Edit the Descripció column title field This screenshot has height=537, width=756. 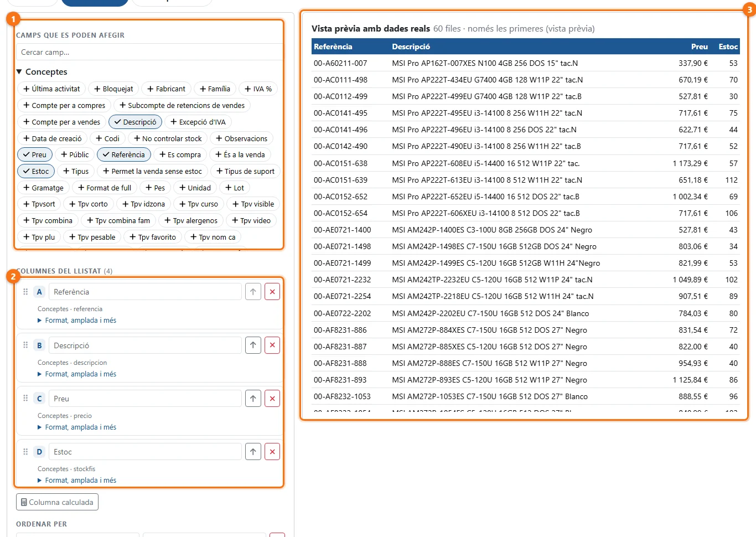tap(145, 345)
